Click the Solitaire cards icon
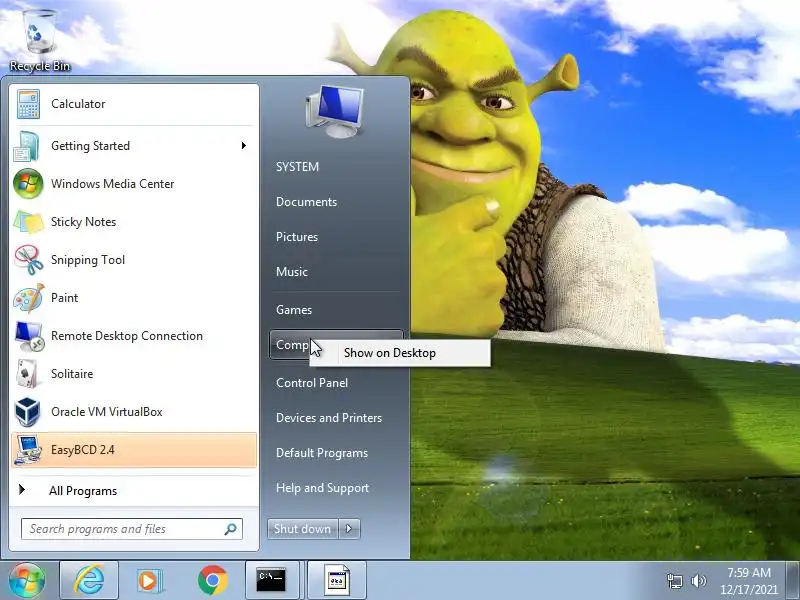Image resolution: width=800 pixels, height=600 pixels. coord(28,374)
